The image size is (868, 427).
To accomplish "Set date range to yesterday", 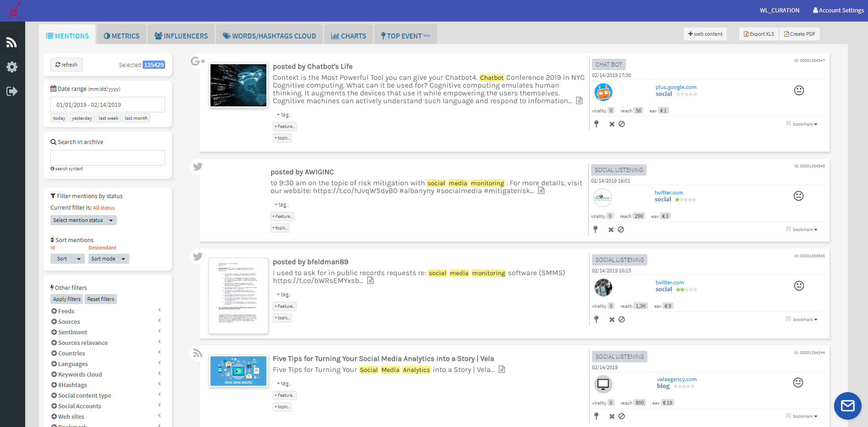I will click(x=82, y=118).
